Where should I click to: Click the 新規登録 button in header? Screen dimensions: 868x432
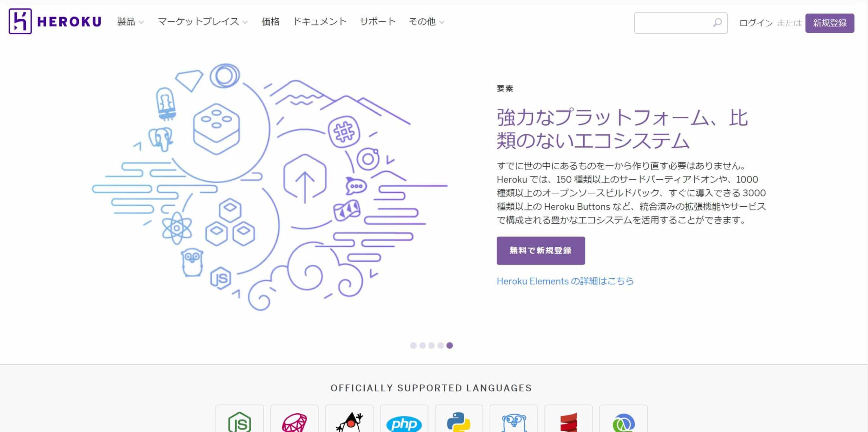coord(830,23)
